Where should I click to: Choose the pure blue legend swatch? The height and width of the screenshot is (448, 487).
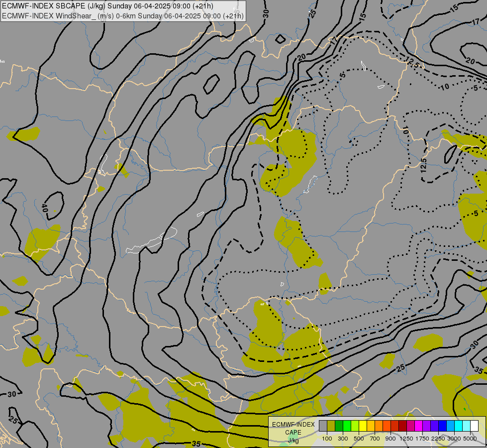click(x=442, y=426)
